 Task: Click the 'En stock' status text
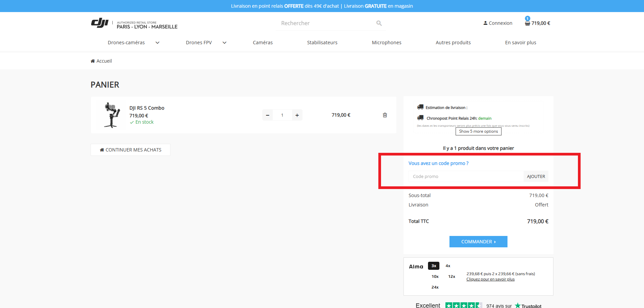click(x=145, y=122)
